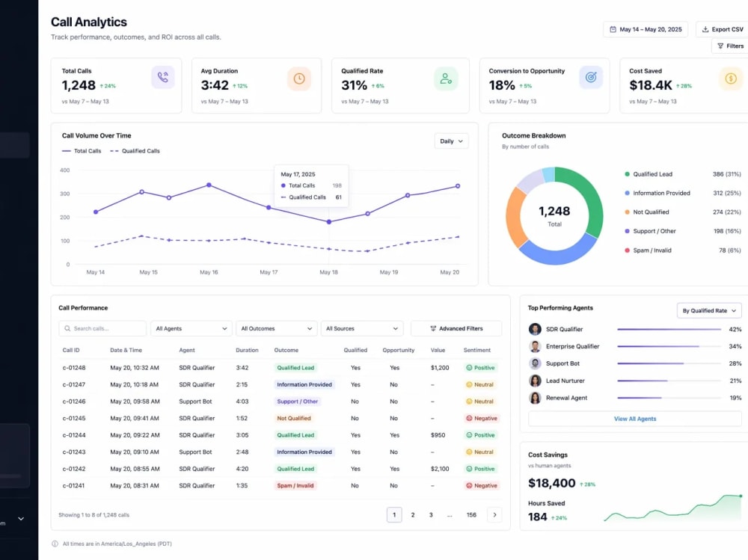Click the Neutral sentiment badge for c-01247
Viewport: 748px width, 560px height.
tap(480, 384)
